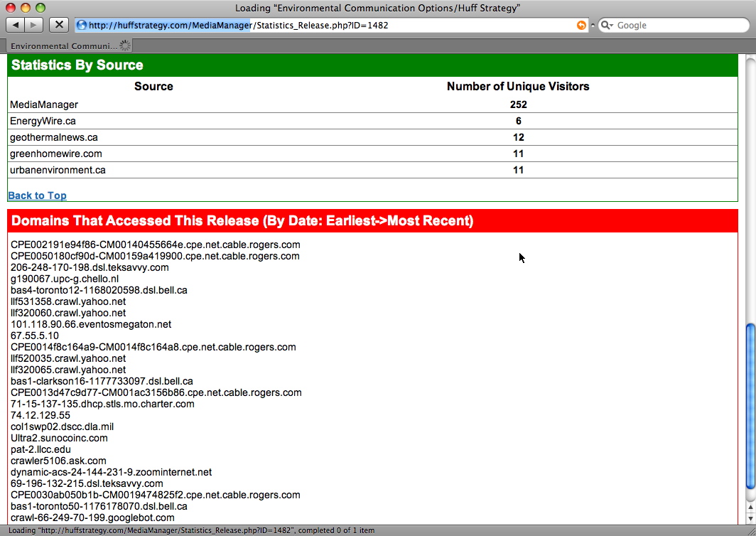Select the Environmental Communi... tab
Viewport: 756px width, 536px height.
pyautogui.click(x=64, y=45)
